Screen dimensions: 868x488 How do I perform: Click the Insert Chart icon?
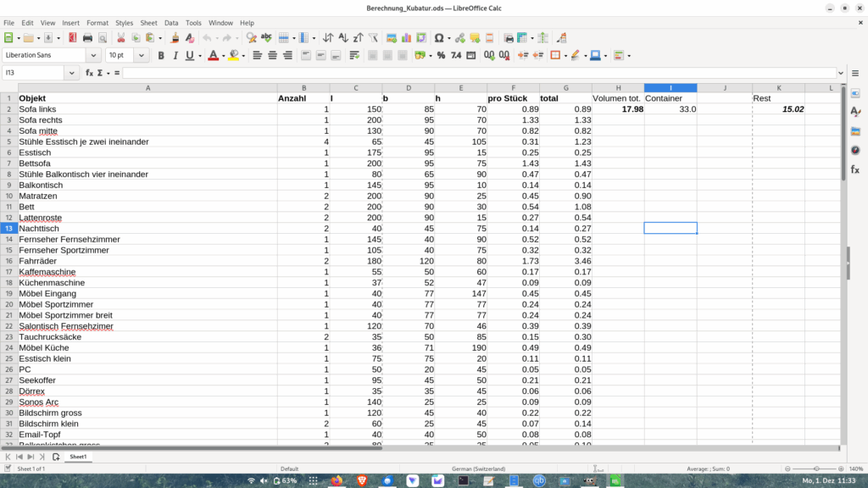pyautogui.click(x=406, y=38)
